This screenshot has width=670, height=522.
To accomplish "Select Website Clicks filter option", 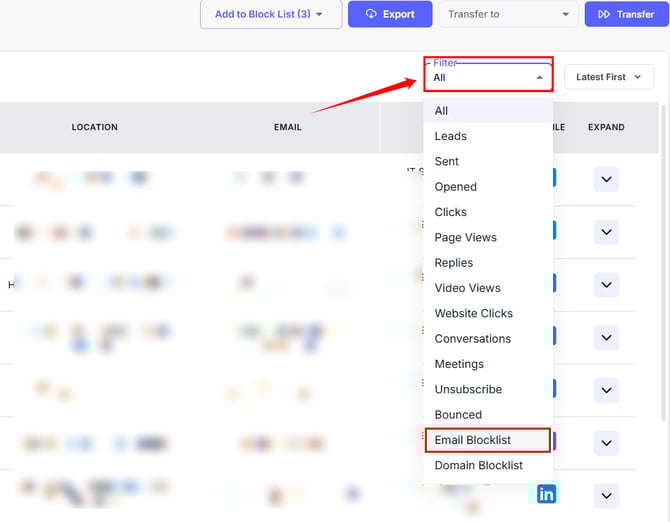I will [473, 313].
